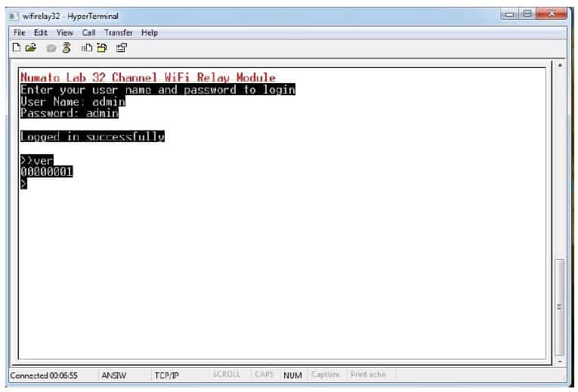The width and height of the screenshot is (578, 392).
Task: Click the NUM indicator in status bar
Action: [292, 375]
